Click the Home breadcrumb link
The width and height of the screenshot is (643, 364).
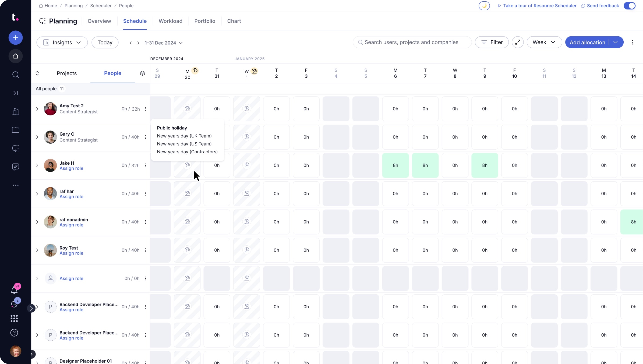point(48,6)
